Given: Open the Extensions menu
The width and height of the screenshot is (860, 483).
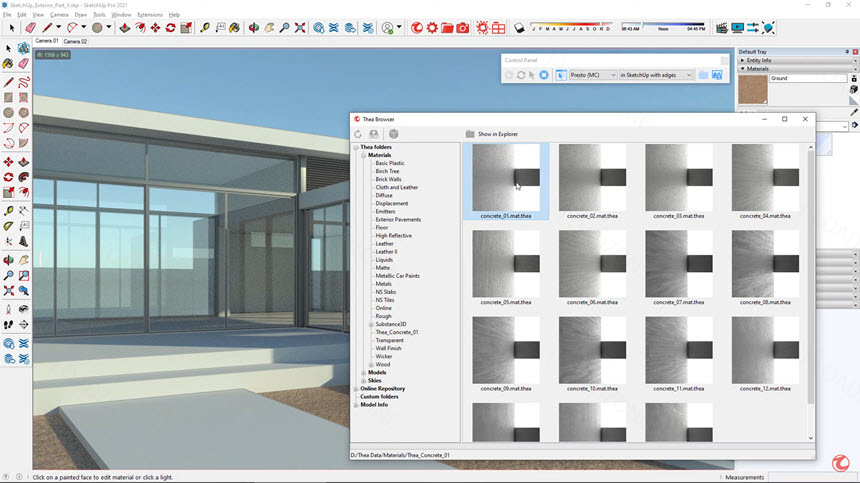Looking at the screenshot, I should (150, 15).
